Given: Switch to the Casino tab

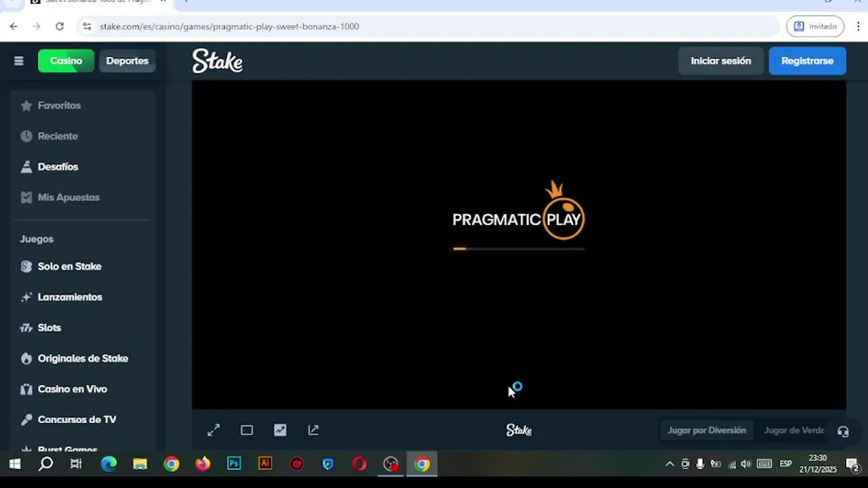Looking at the screenshot, I should (66, 61).
